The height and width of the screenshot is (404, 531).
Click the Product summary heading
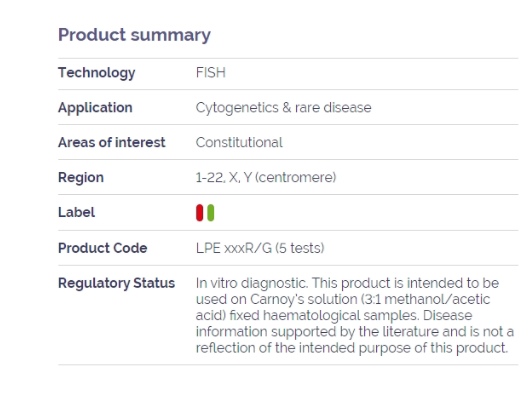click(x=134, y=35)
